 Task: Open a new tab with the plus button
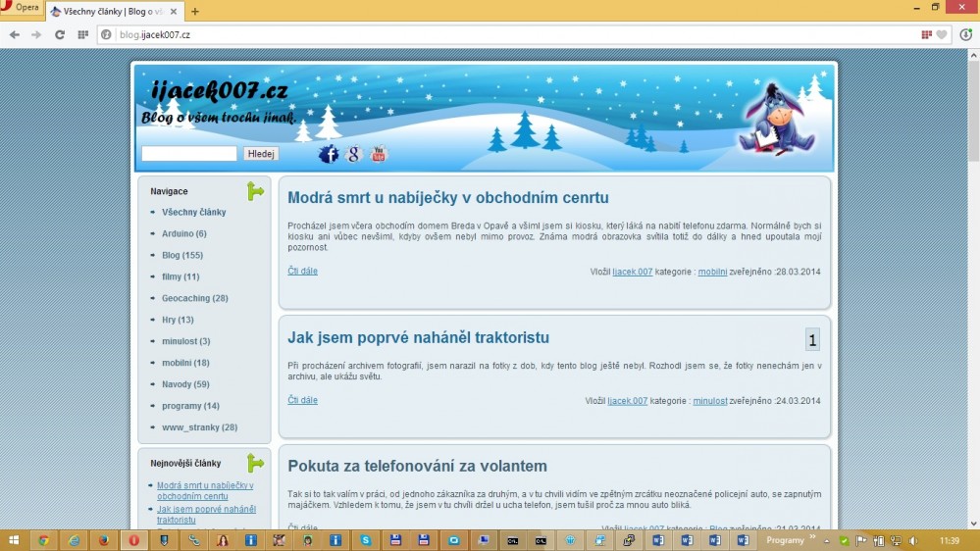(x=195, y=12)
